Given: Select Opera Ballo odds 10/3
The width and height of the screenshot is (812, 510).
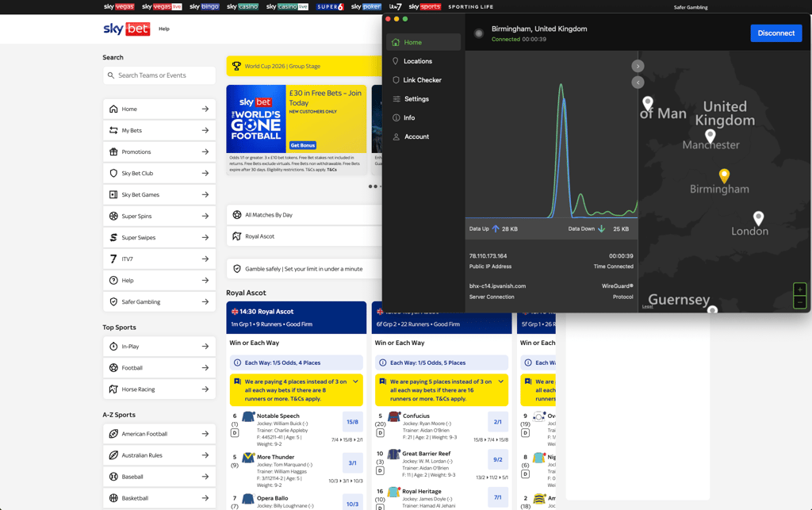Looking at the screenshot, I should [x=352, y=503].
